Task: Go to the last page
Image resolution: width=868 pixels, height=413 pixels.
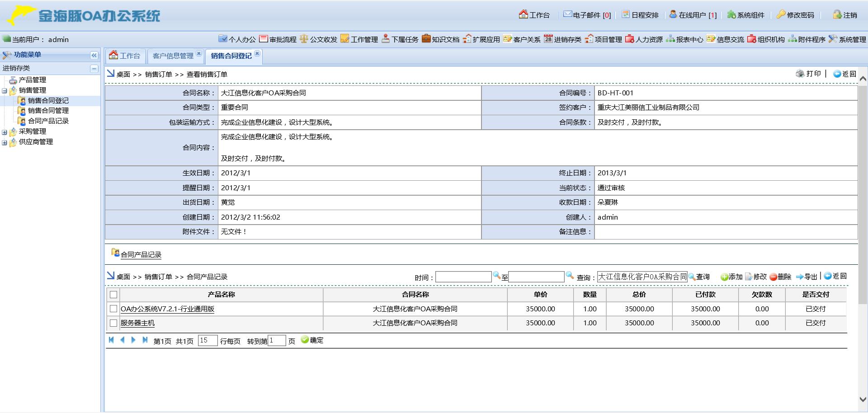Action: [x=145, y=340]
